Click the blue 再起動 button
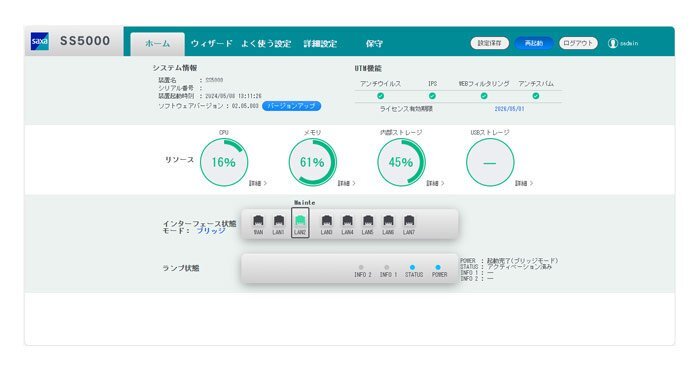Viewport: 700px width, 379px height. click(534, 43)
